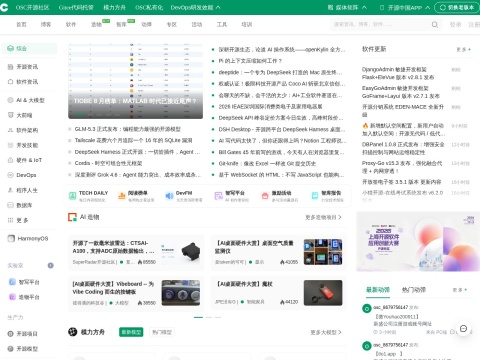
Task: Click the DevFM speaker icon
Action: coord(169,196)
